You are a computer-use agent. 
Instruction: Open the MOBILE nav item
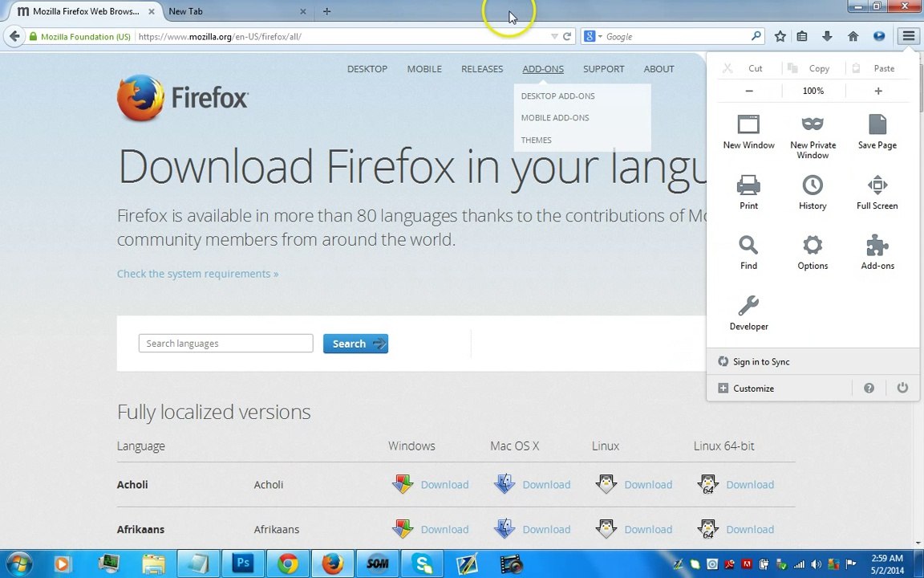click(424, 69)
